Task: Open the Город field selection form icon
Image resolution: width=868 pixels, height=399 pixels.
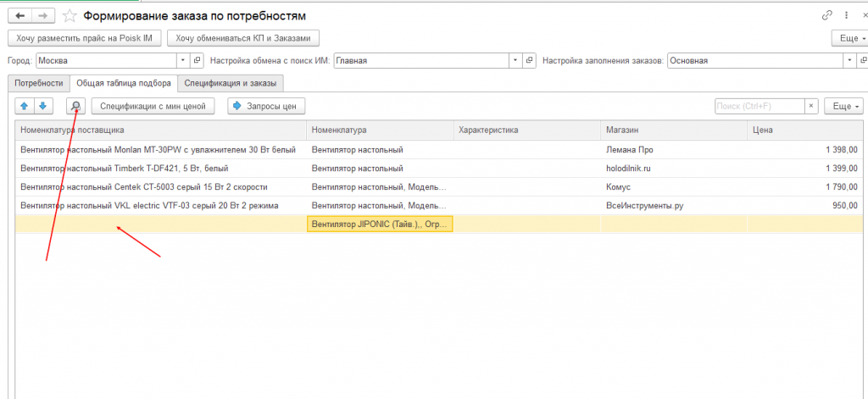Action: [198, 60]
